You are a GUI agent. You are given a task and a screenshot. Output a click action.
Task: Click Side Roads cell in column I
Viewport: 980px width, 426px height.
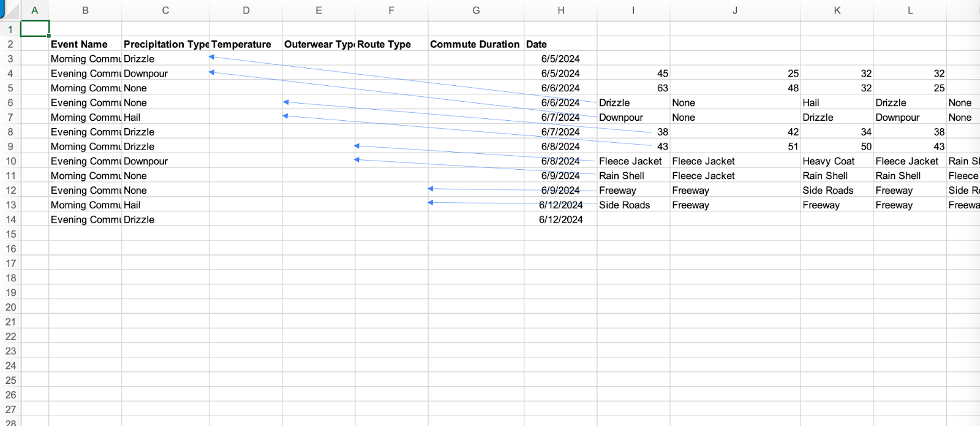[x=633, y=205]
